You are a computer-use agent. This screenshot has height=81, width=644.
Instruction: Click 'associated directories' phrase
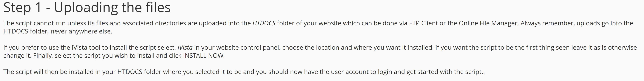(154, 23)
